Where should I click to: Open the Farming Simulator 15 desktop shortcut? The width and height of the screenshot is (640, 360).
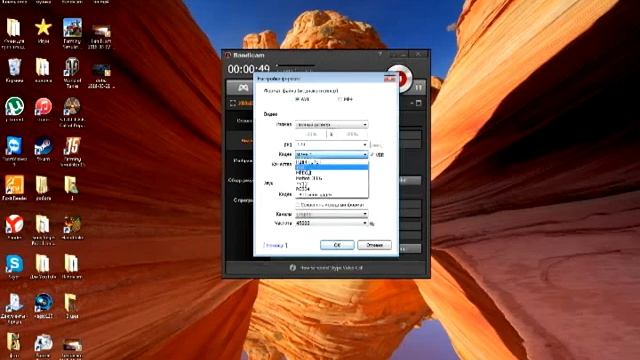pyautogui.click(x=72, y=151)
